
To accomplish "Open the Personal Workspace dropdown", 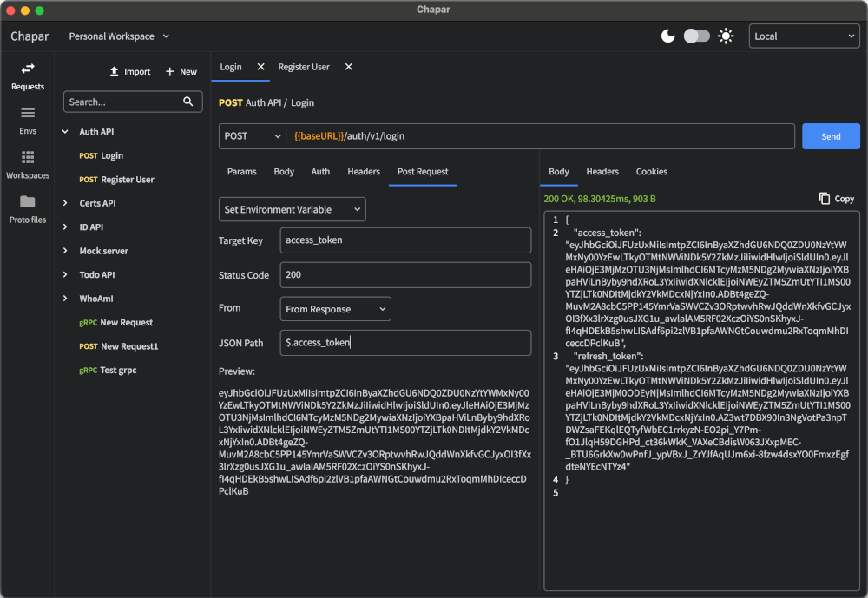I will [x=119, y=36].
